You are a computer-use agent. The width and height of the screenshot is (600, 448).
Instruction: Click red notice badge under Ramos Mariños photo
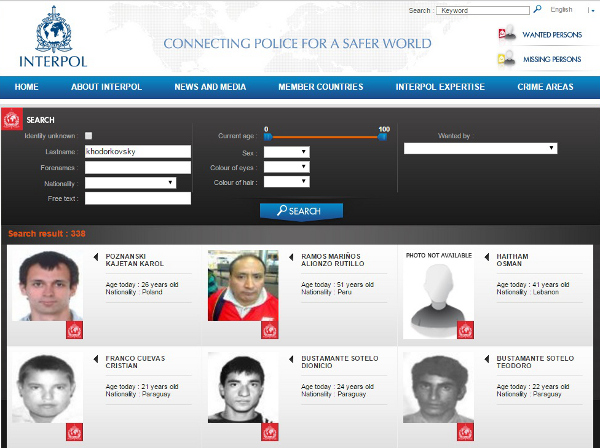[x=270, y=330]
